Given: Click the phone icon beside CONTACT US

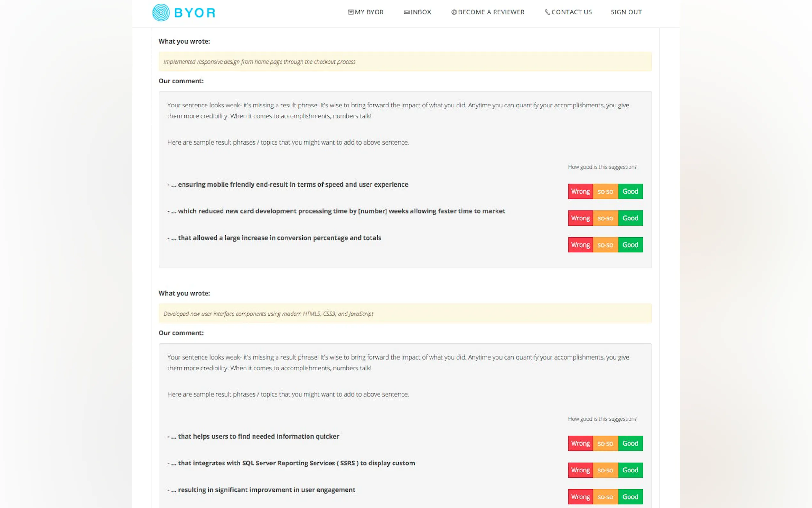Looking at the screenshot, I should [x=547, y=12].
